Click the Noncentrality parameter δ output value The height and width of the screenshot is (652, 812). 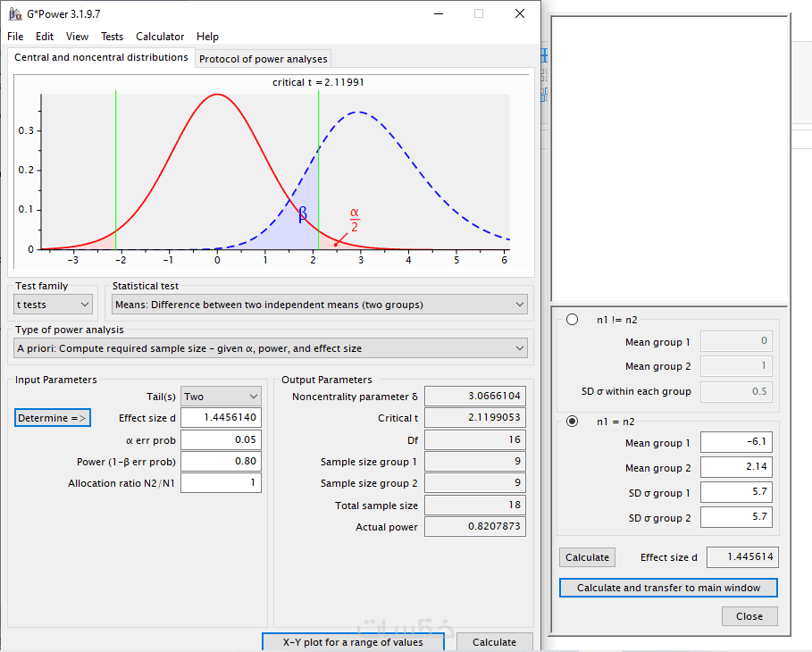click(x=475, y=397)
